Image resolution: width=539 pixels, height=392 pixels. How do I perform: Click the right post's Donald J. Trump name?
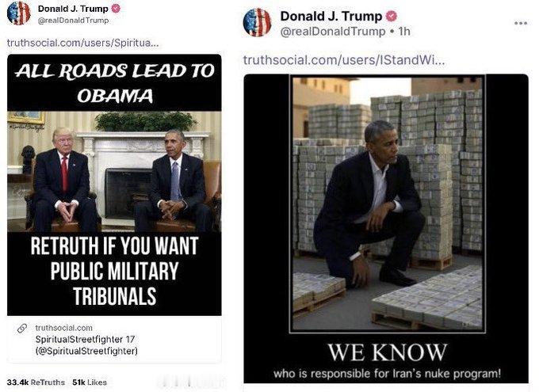[x=331, y=16]
